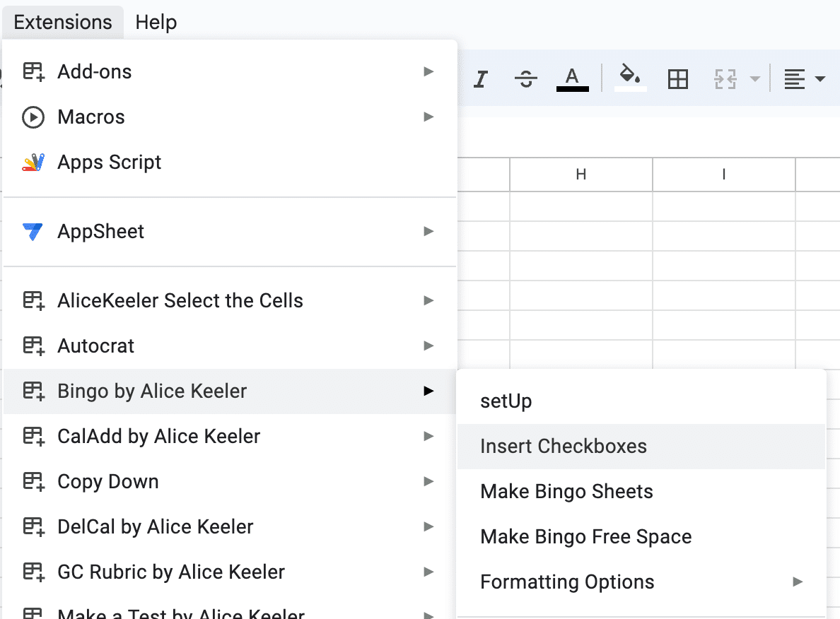Click the Macros play icon
The height and width of the screenshot is (619, 840).
pos(33,117)
